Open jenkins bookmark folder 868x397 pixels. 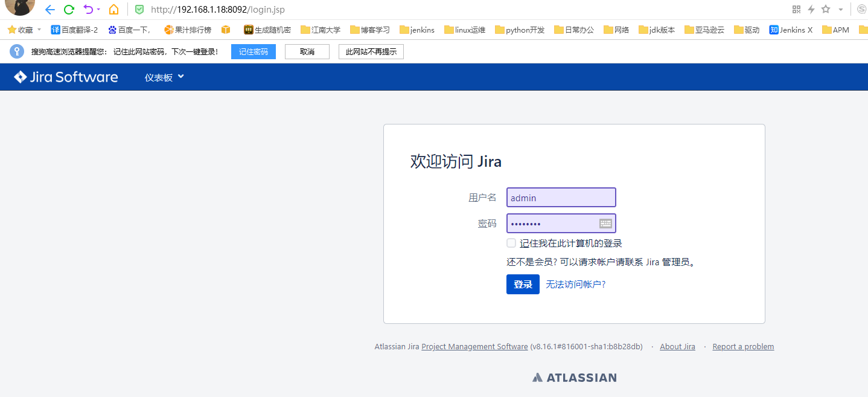coord(416,30)
